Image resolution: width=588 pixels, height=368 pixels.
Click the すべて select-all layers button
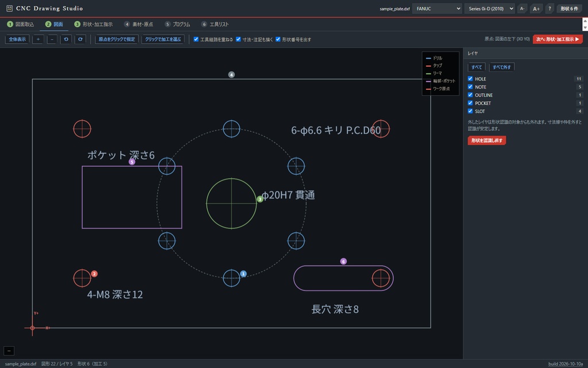pos(477,67)
